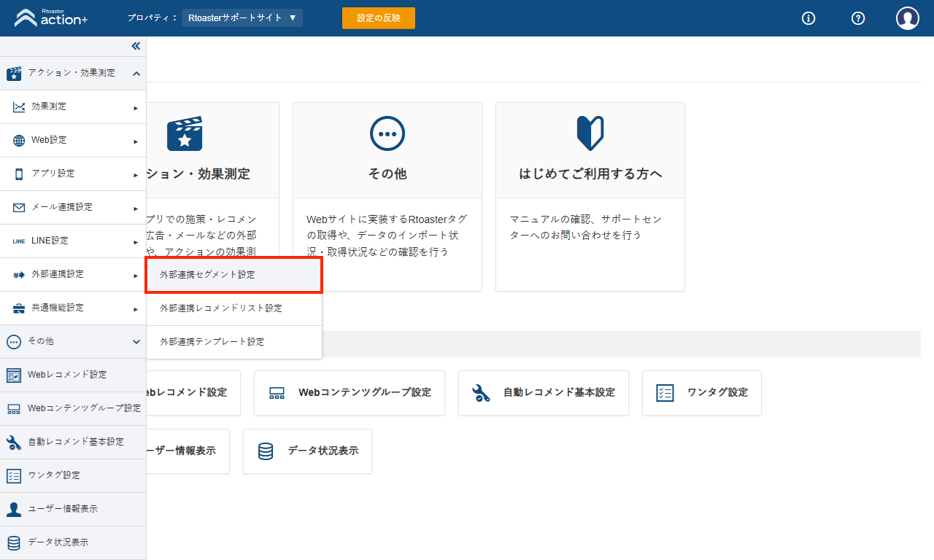Click the 外部連携設定 arrows icon
The image size is (934, 560).
(19, 275)
